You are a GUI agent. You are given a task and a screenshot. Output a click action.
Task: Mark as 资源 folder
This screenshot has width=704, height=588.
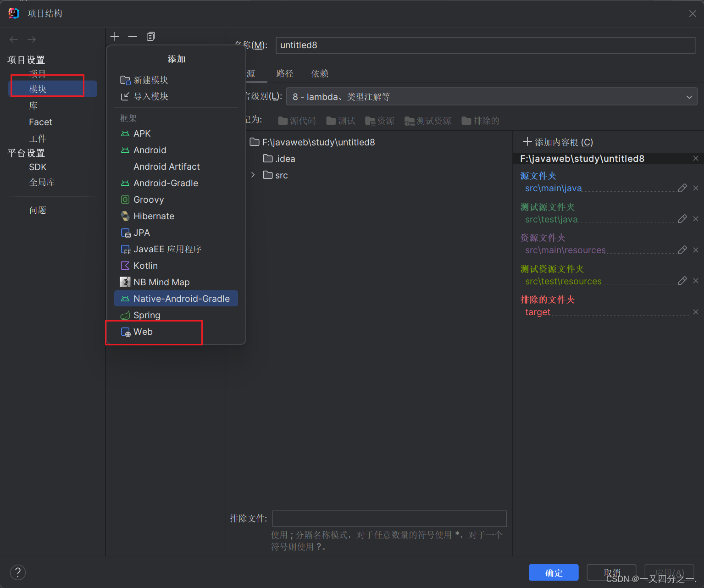[380, 121]
